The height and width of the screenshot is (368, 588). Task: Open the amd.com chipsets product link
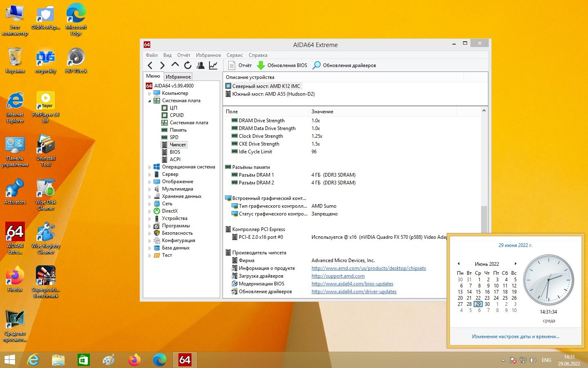tap(369, 268)
